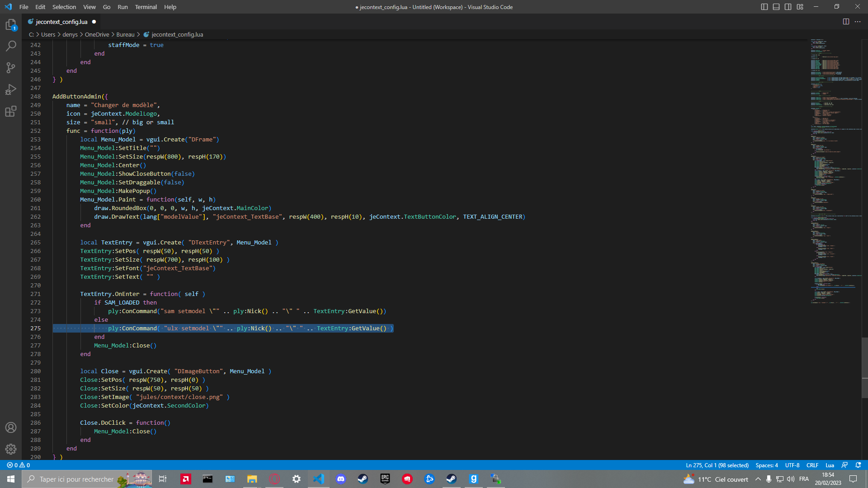This screenshot has height=488, width=868.
Task: Click TEXT_ALIGN_CENTER on line 262
Action: pos(492,216)
